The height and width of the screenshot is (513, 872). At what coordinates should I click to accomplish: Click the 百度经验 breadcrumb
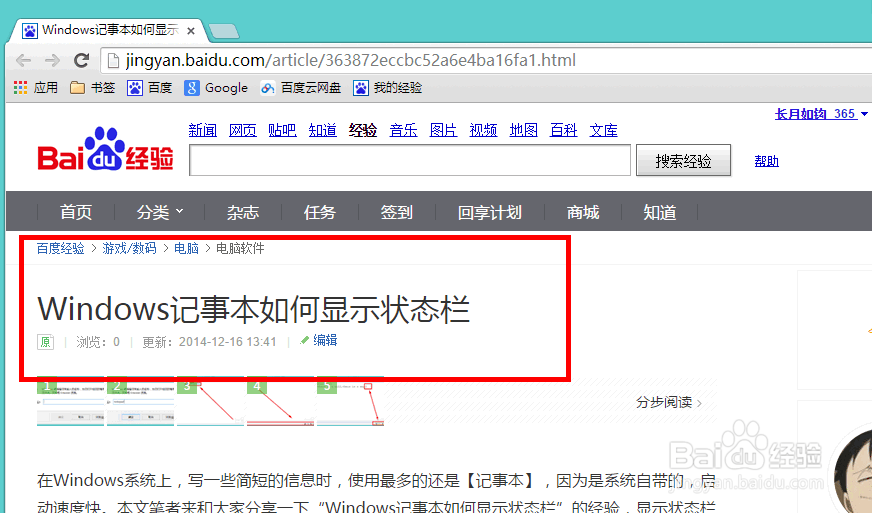click(x=61, y=248)
